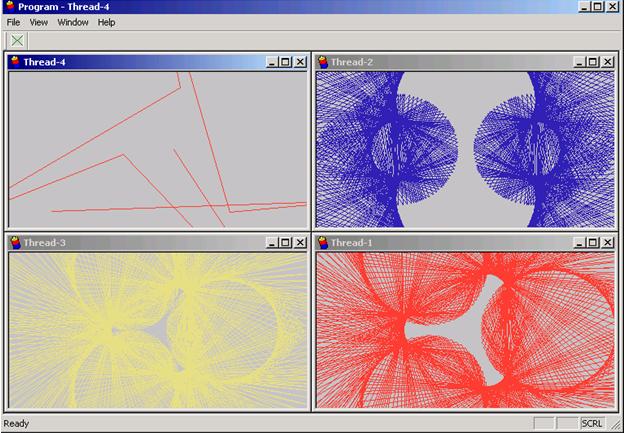
Task: Minimize the Thread-1 child window
Action: 580,242
